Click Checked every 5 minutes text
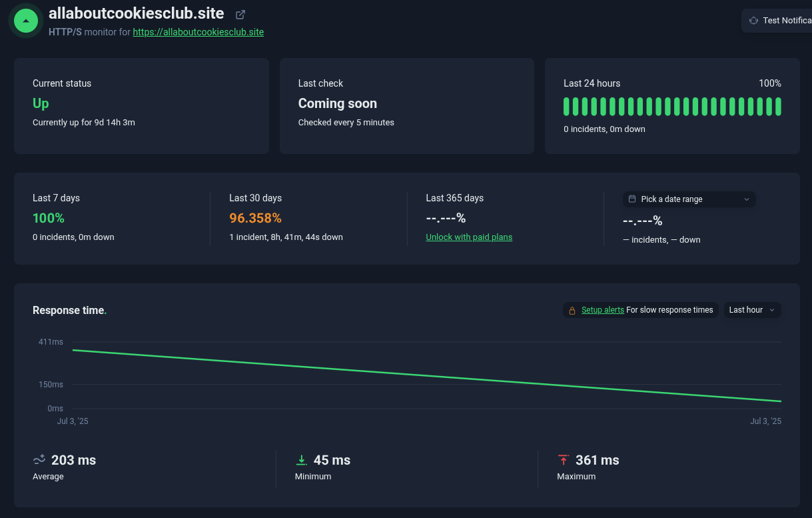Screen dimensions: 812x518 pos(346,123)
